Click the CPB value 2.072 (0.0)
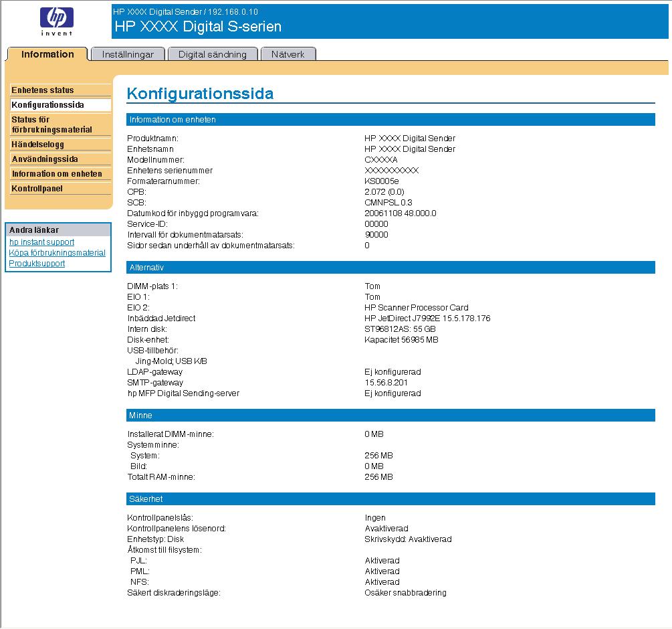 point(384,191)
